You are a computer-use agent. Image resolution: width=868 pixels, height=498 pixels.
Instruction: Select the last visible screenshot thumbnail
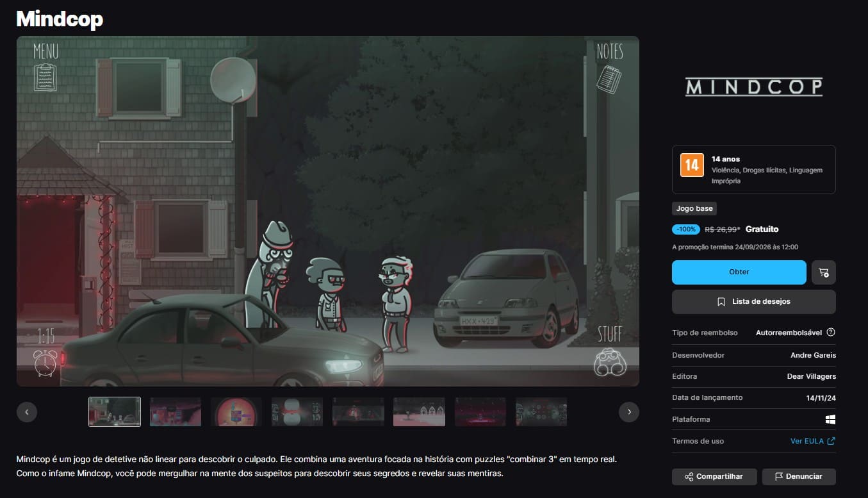pos(541,412)
